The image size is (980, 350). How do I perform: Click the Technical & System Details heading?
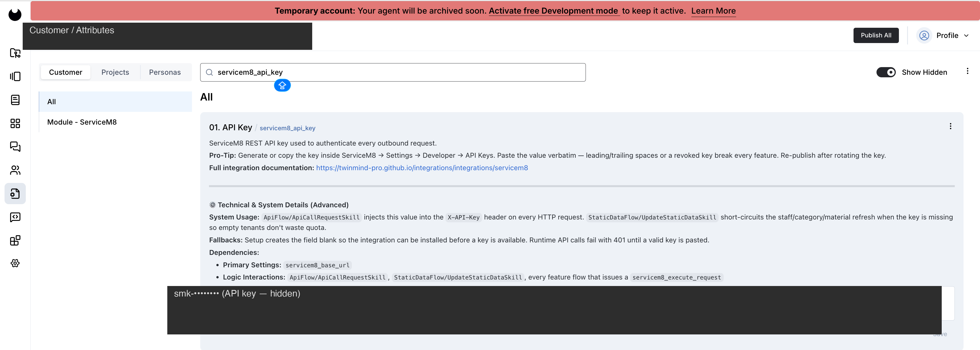point(279,205)
